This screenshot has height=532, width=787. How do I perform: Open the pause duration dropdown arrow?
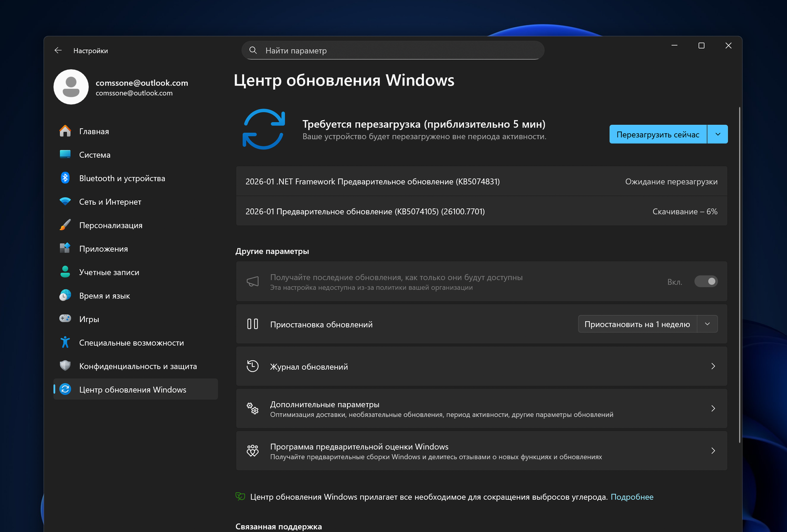707,324
